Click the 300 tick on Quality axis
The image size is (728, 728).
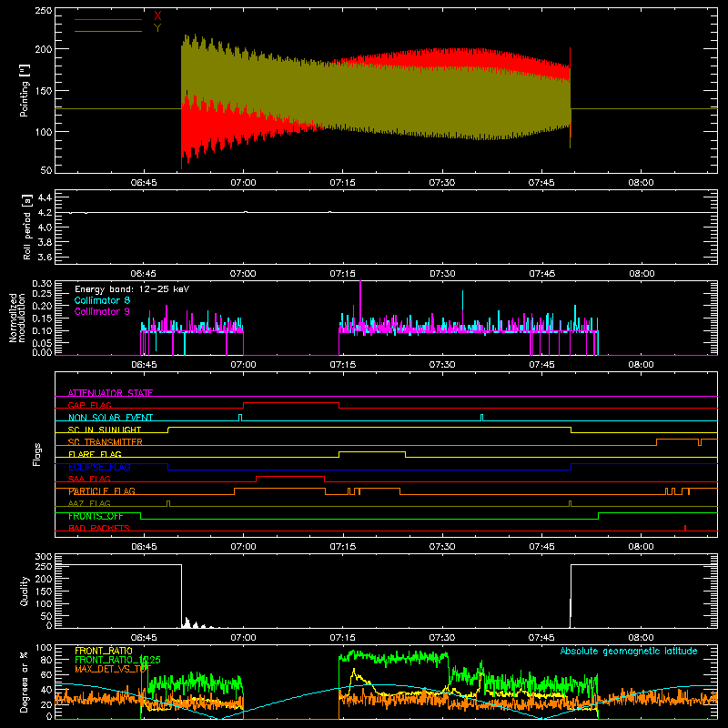44,557
